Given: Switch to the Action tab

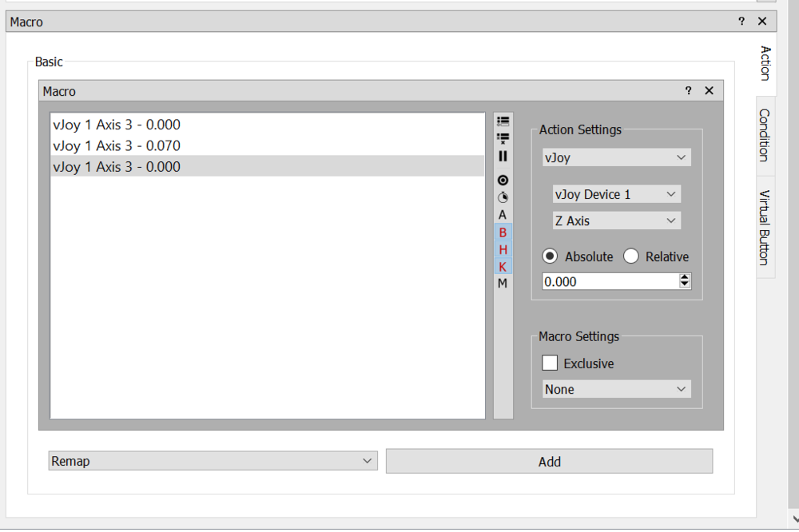Looking at the screenshot, I should tap(765, 63).
